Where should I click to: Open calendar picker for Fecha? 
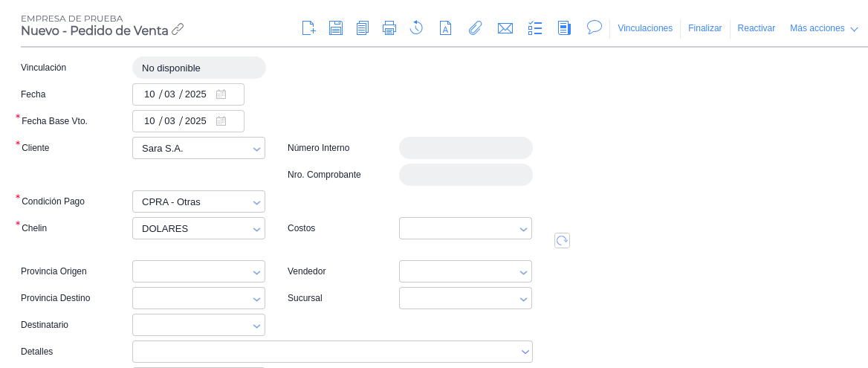pyautogui.click(x=221, y=94)
